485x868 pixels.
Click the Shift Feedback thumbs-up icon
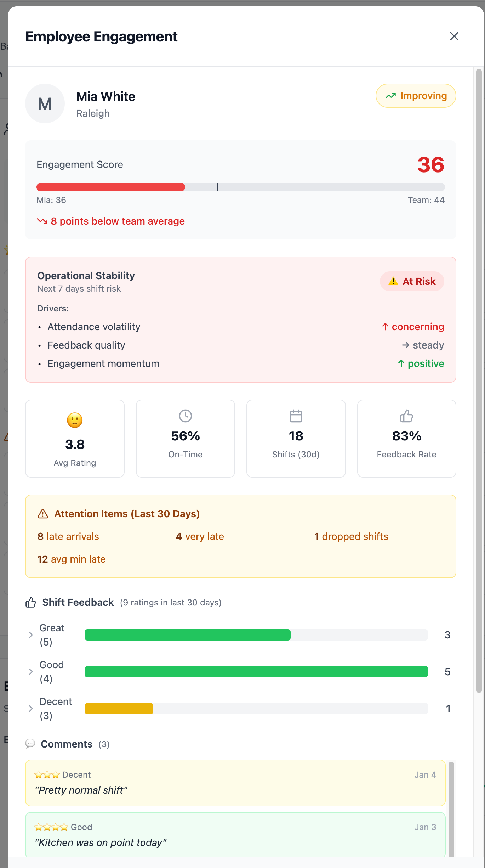tap(31, 602)
